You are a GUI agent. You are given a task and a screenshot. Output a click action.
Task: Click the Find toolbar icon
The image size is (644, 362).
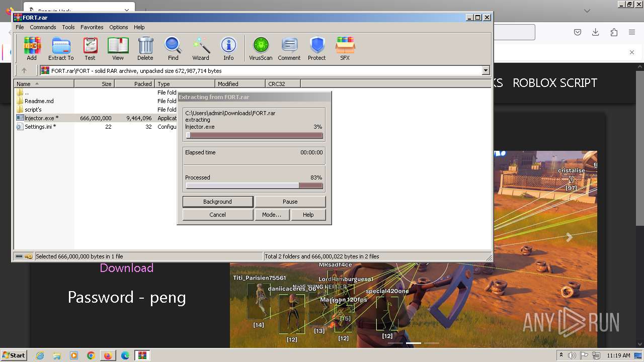[173, 49]
